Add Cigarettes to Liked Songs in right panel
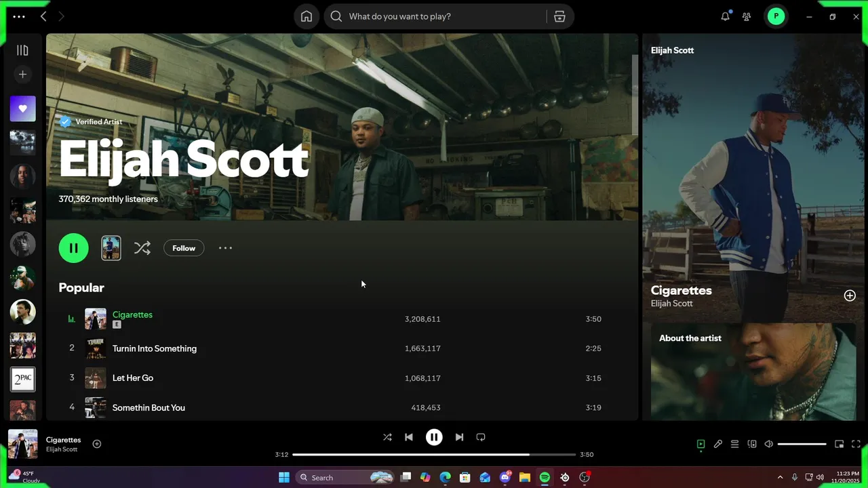Viewport: 868px width, 488px height. point(850,296)
